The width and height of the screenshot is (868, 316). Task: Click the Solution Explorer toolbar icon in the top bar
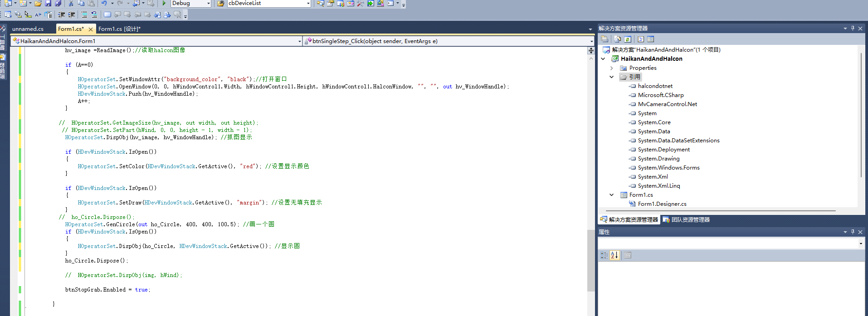point(320,3)
